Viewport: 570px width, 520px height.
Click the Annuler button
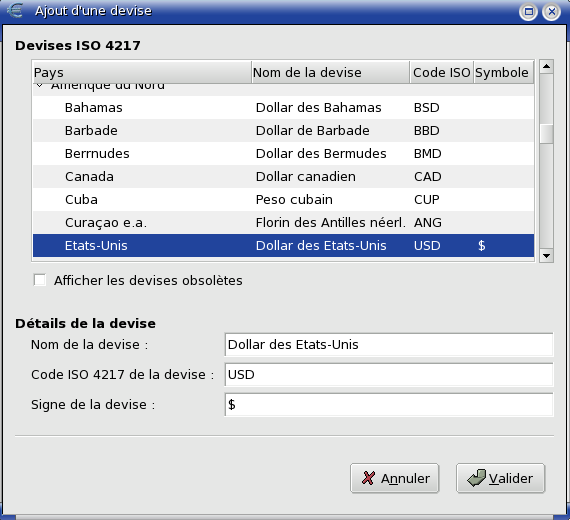tap(395, 478)
